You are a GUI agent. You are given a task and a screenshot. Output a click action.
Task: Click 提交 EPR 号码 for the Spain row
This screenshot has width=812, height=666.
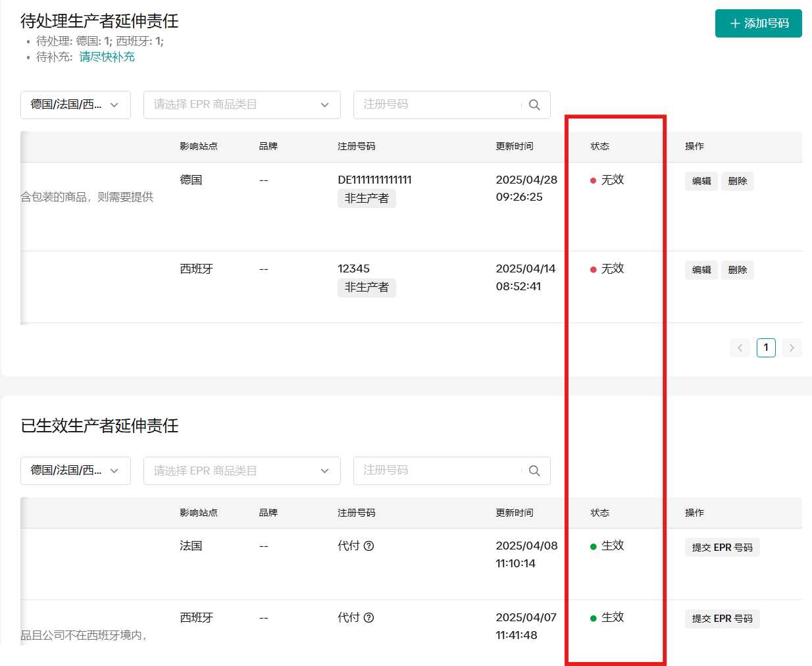coord(722,619)
